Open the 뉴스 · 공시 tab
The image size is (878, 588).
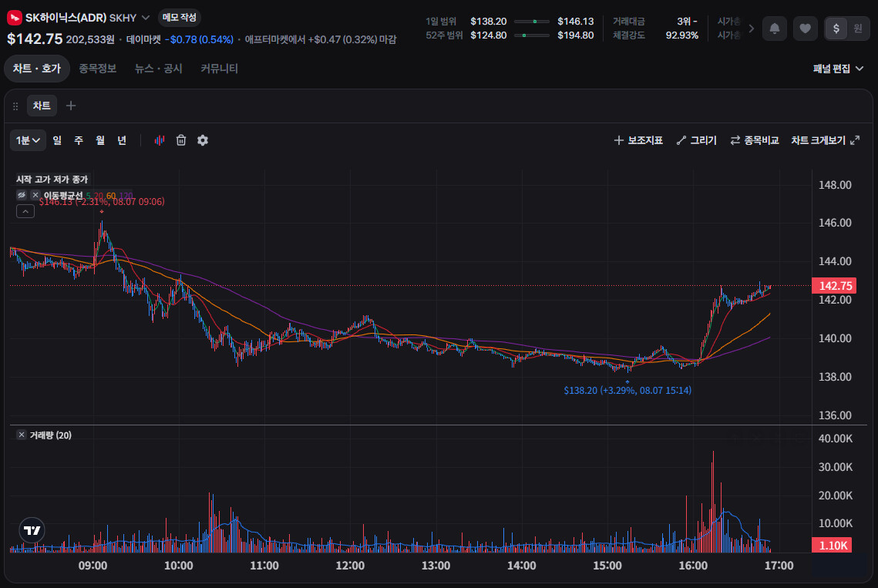[x=159, y=69]
